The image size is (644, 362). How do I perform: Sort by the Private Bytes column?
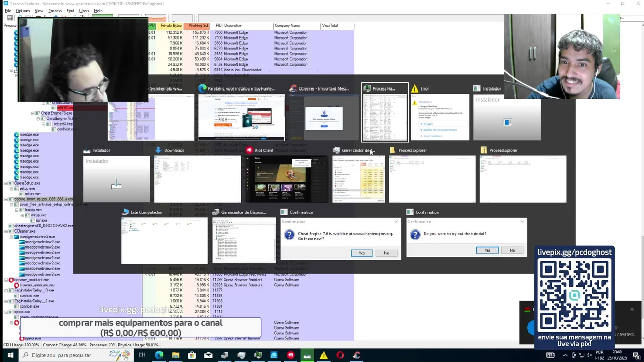tap(171, 25)
